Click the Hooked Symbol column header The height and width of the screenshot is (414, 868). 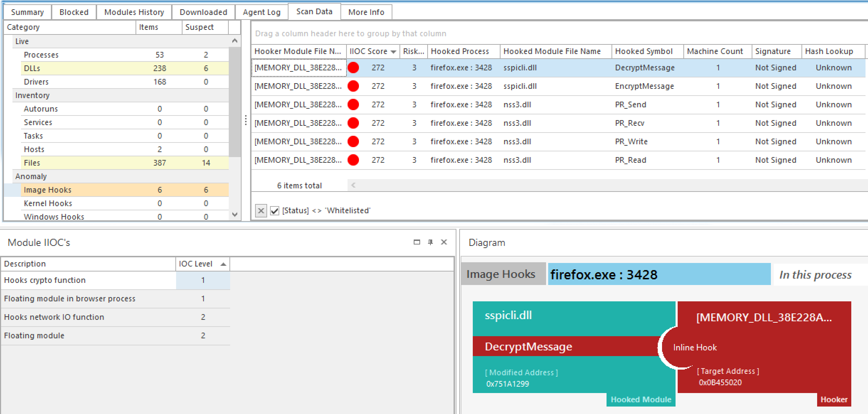click(644, 51)
